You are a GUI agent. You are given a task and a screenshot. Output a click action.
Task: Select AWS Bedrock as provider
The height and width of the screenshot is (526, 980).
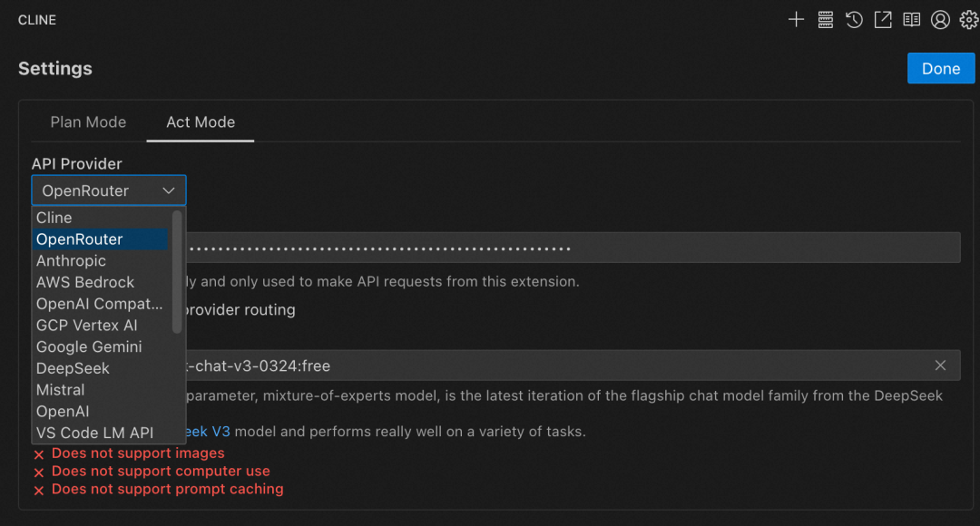[85, 282]
